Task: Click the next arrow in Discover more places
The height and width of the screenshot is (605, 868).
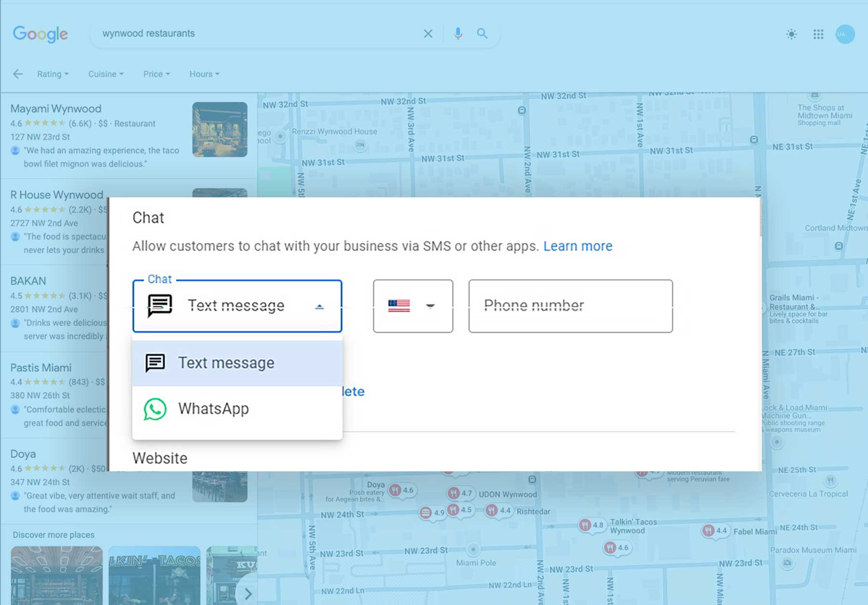Action: [248, 593]
